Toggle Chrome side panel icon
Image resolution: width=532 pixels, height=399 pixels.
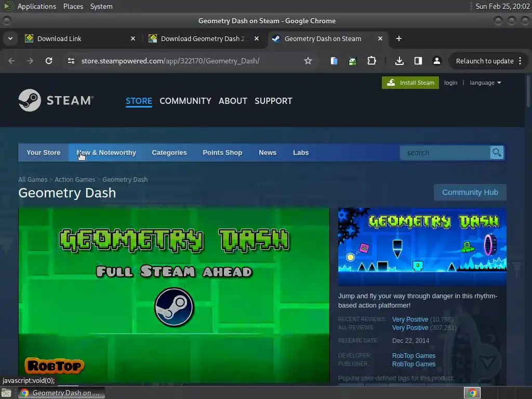click(x=418, y=61)
